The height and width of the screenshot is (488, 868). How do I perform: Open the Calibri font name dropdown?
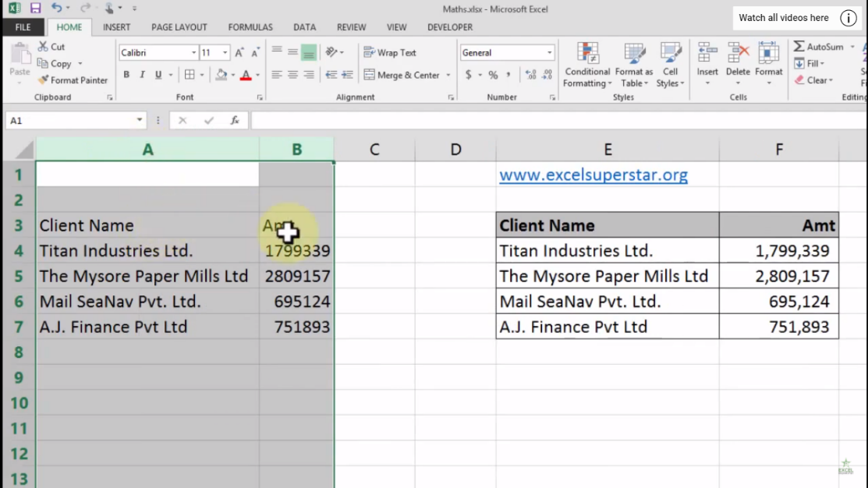(193, 52)
